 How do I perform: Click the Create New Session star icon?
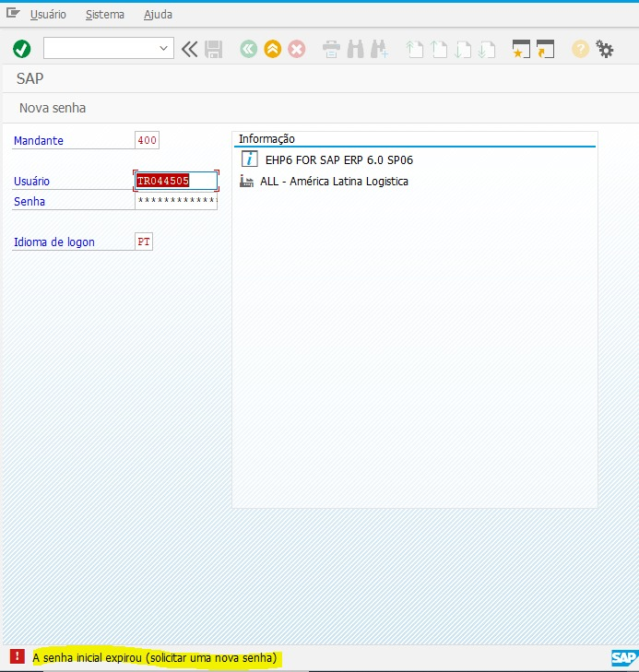521,49
